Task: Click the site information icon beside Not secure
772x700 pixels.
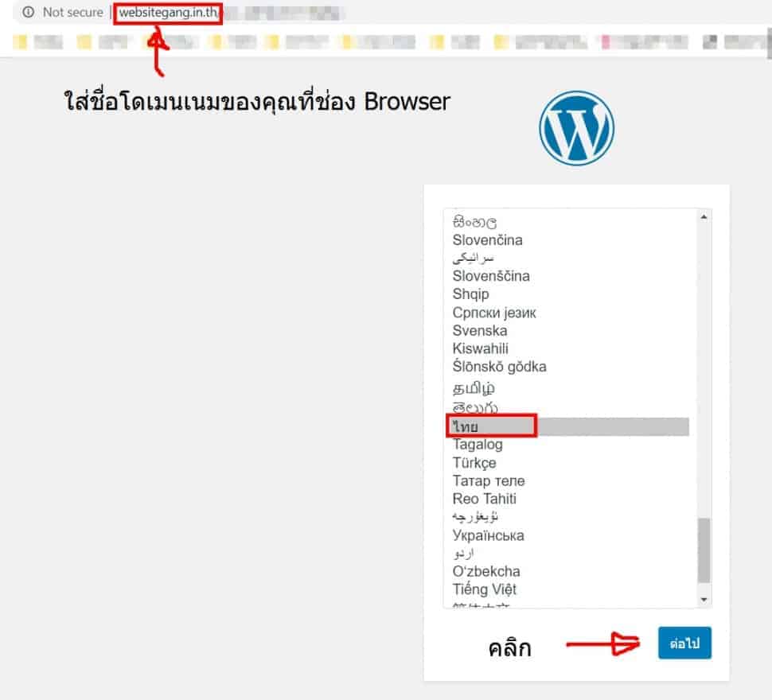Action: coord(29,12)
